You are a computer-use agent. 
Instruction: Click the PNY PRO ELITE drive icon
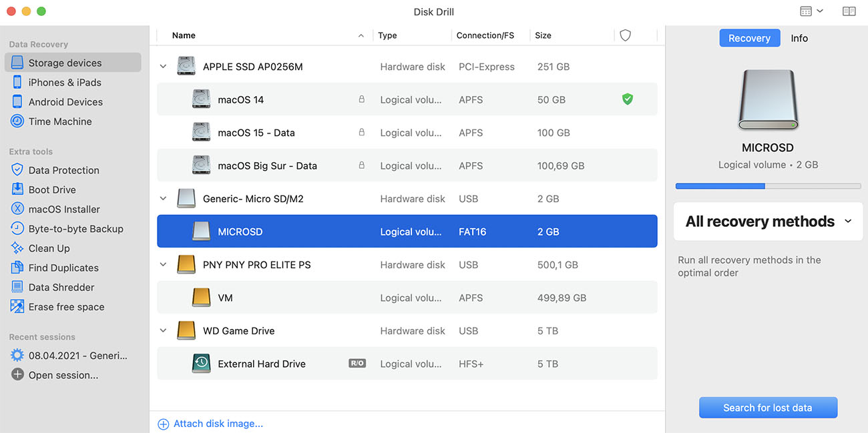point(186,265)
